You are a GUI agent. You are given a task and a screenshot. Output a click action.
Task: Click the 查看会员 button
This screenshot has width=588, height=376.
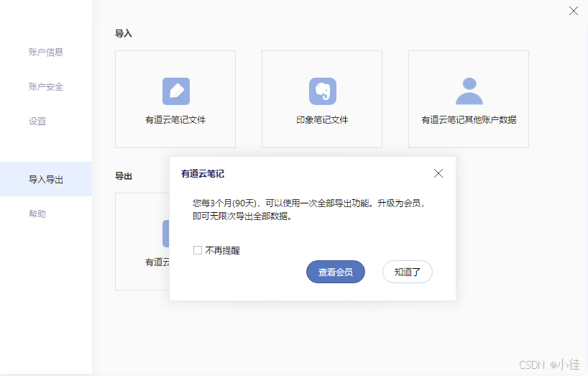[336, 272]
